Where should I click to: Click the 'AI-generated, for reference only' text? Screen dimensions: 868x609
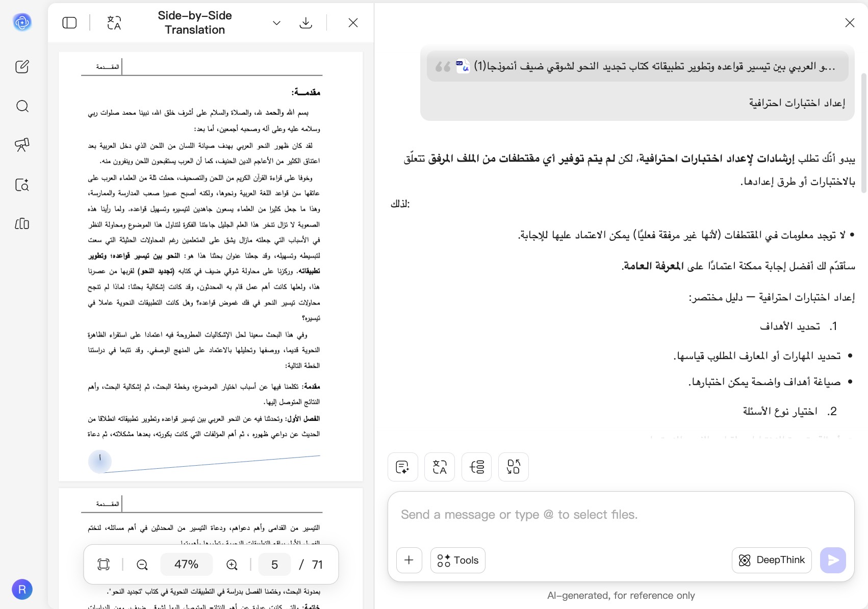[621, 595]
